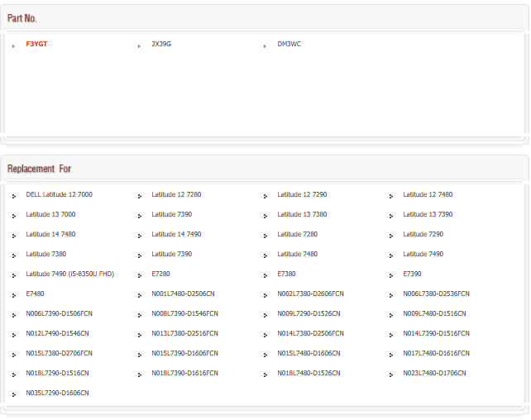
Task: Pick Latitude 12 7290 model
Action: 302,194
